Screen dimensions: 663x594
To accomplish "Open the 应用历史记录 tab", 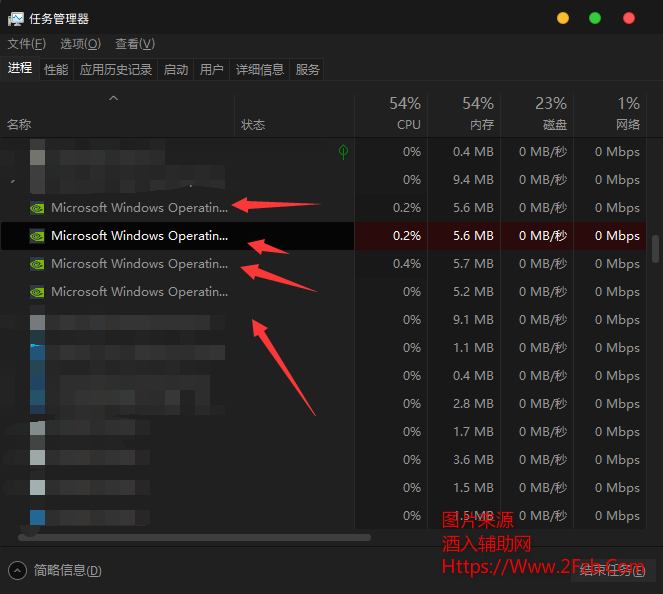I will pyautogui.click(x=115, y=69).
